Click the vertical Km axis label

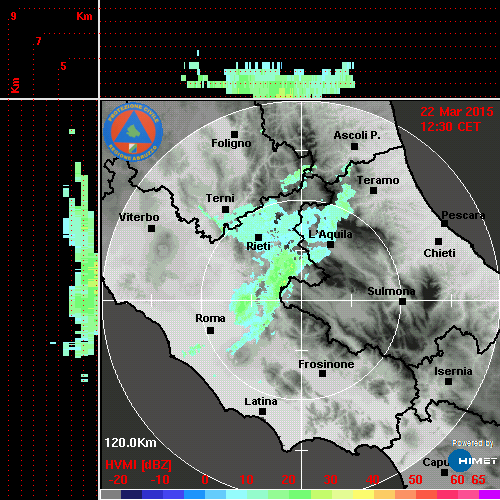pyautogui.click(x=15, y=86)
